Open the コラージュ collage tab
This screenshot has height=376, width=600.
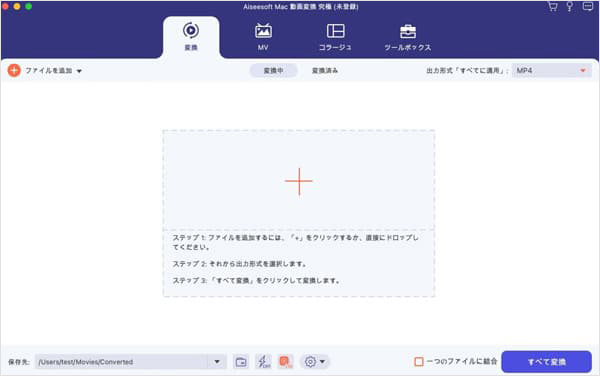[x=335, y=37]
